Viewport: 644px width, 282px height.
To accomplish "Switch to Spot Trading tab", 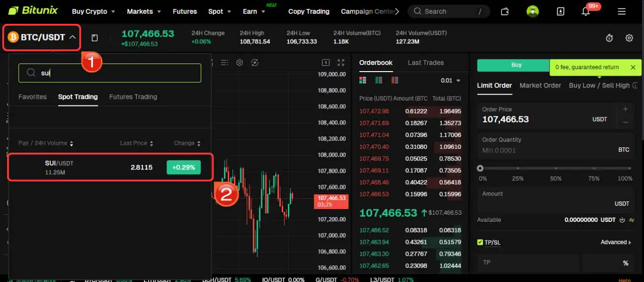I will click(x=78, y=97).
